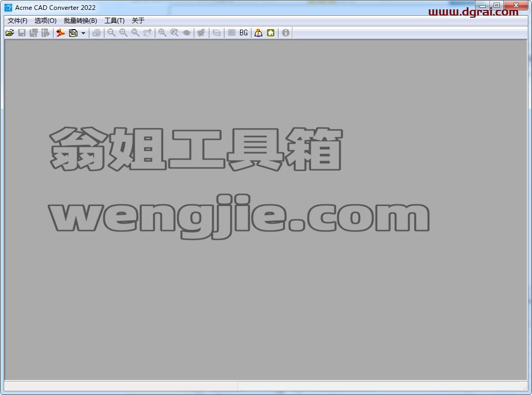Screen dimensions: 532x395
Task: Maximize the Acme CAD Converter window
Action: [x=497, y=5]
